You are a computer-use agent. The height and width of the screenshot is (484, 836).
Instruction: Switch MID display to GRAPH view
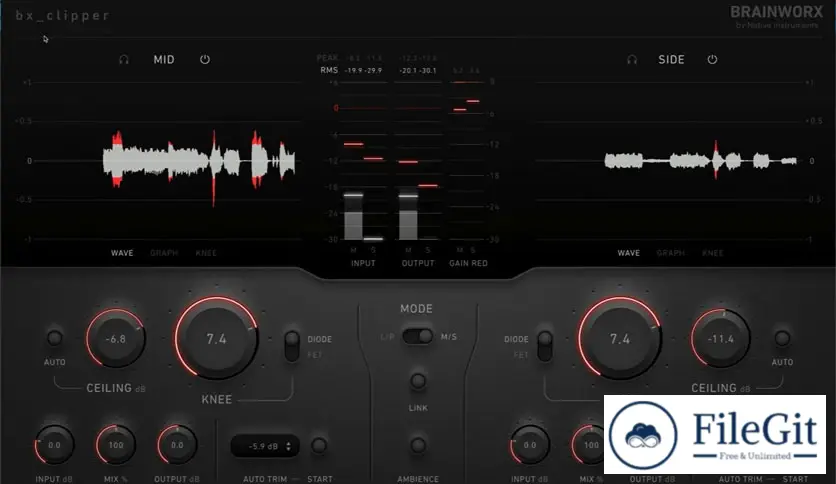(x=164, y=253)
